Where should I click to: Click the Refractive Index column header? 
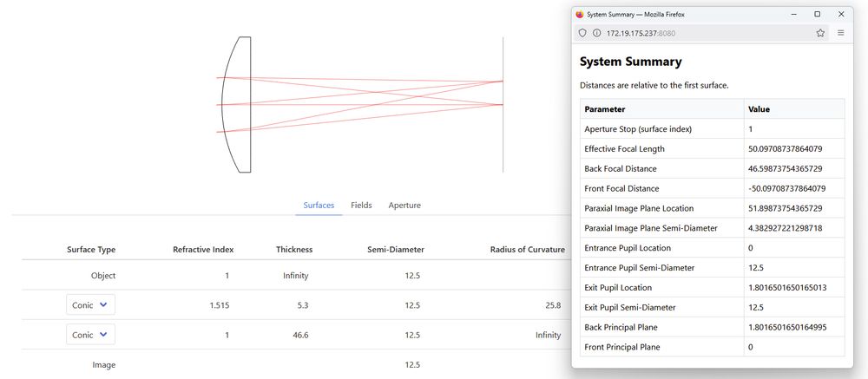203,250
